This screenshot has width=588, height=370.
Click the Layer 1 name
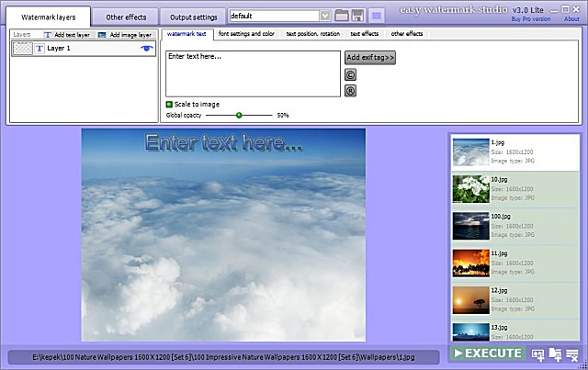(59, 49)
